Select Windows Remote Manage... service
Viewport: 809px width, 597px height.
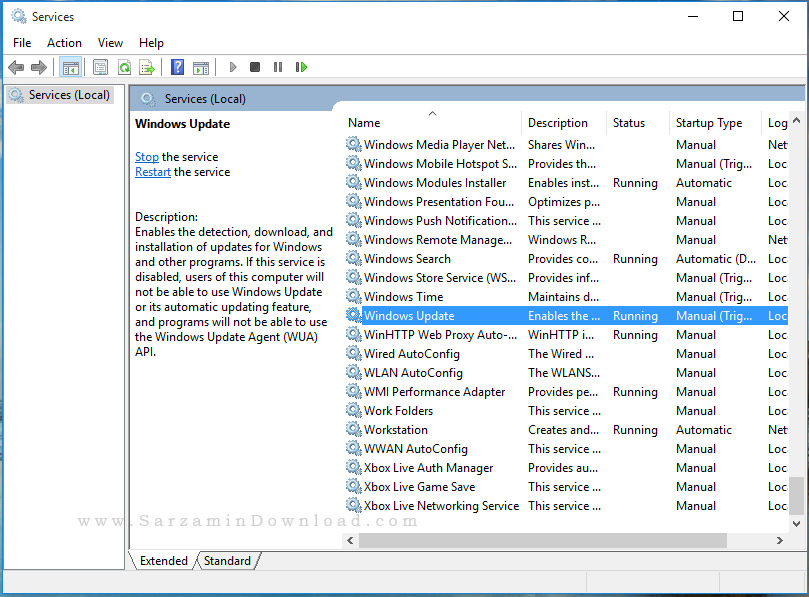pyautogui.click(x=438, y=240)
